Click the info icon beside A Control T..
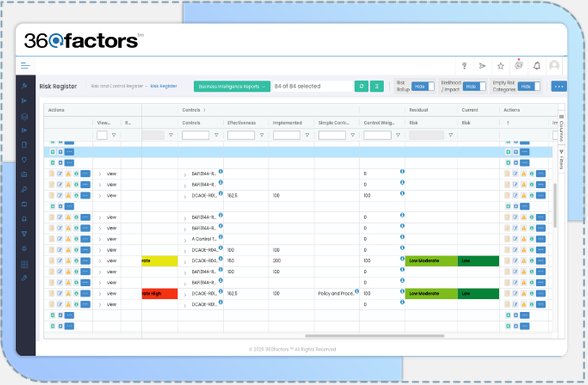588x385 pixels. (x=221, y=237)
